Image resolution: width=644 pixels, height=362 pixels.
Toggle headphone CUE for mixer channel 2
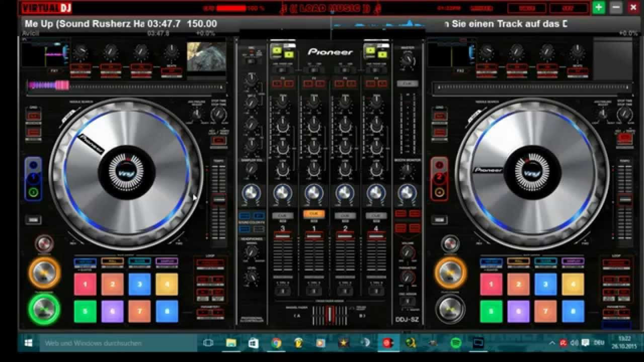point(345,216)
